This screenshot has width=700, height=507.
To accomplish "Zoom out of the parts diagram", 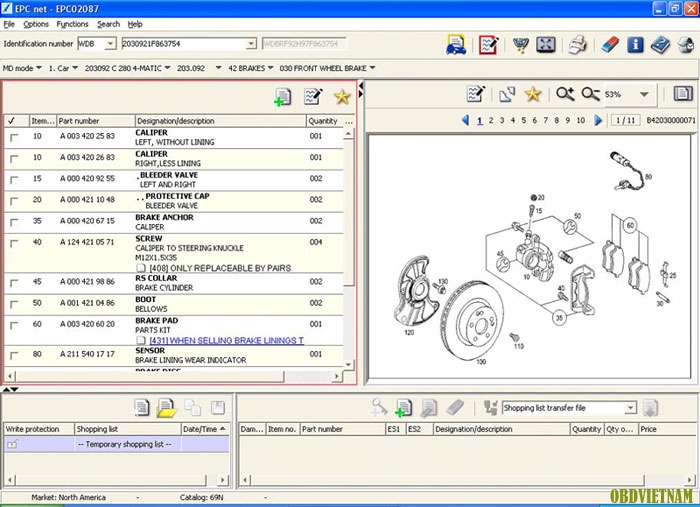I will point(590,94).
